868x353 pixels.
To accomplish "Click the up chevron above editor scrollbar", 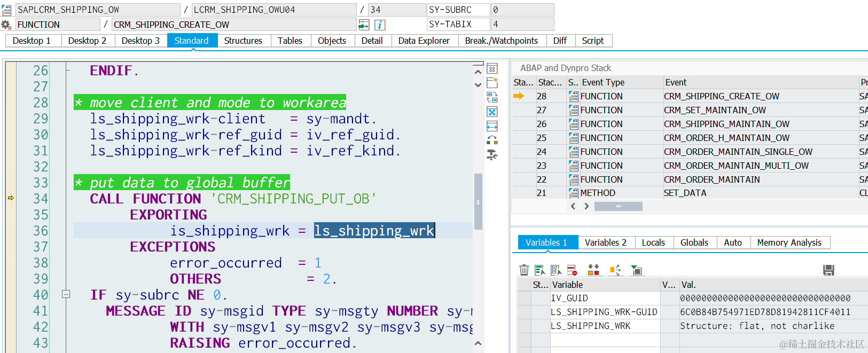I will (478, 72).
